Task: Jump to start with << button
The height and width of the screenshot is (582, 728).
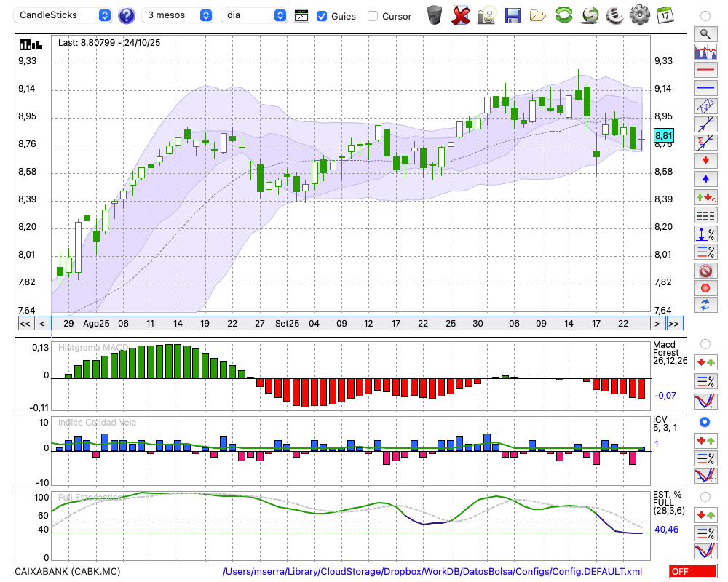Action: click(25, 324)
